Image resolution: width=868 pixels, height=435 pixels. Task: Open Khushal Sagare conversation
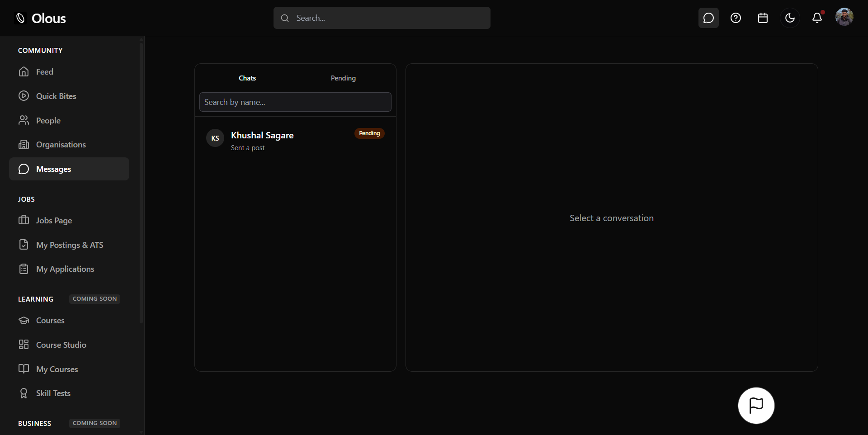pyautogui.click(x=295, y=140)
